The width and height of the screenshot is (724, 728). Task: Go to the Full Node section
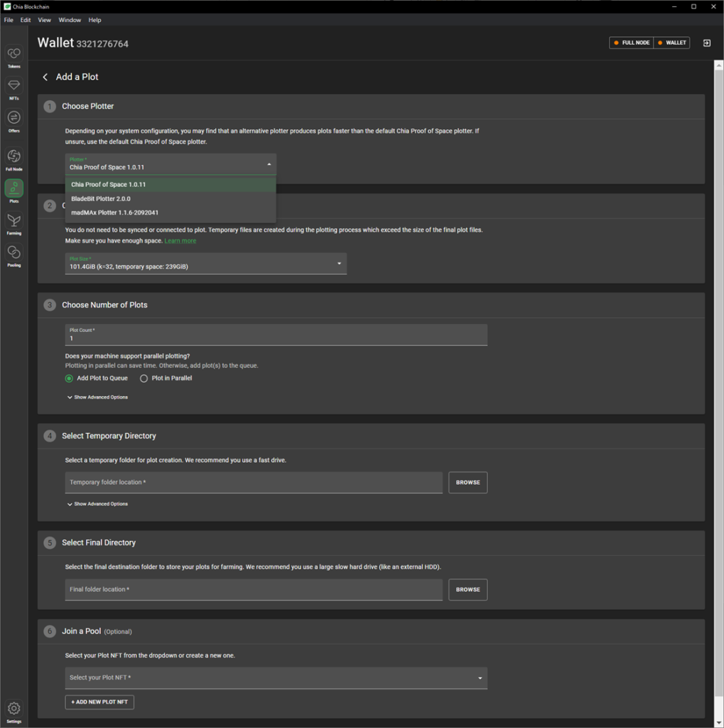point(14,159)
